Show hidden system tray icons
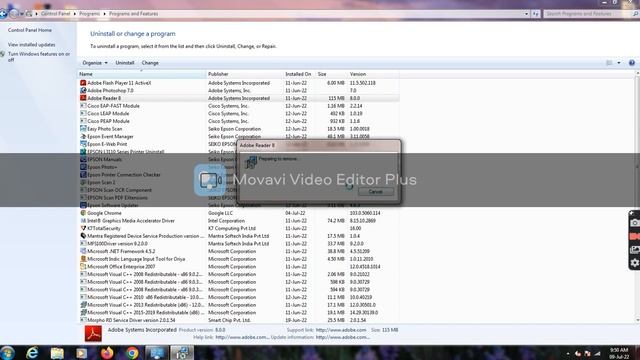Screen dimensions: 640x360 point(568,353)
